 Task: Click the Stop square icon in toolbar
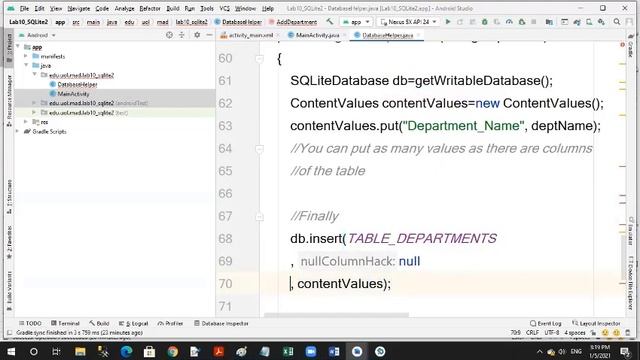[x=533, y=22]
